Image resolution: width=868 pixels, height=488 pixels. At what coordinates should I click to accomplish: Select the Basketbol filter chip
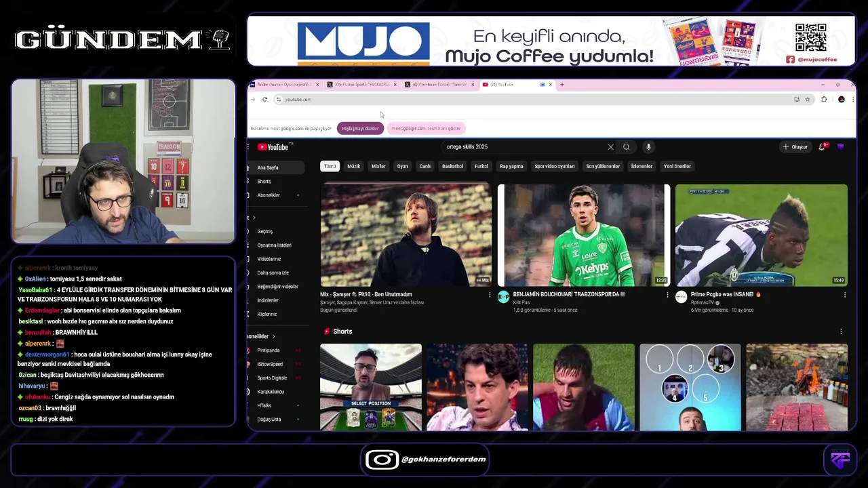452,166
